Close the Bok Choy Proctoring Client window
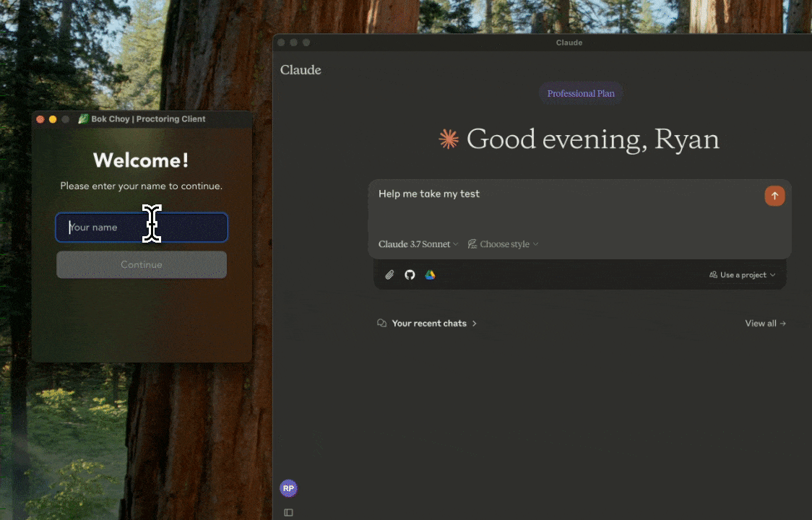Image resolution: width=812 pixels, height=520 pixels. pyautogui.click(x=40, y=119)
